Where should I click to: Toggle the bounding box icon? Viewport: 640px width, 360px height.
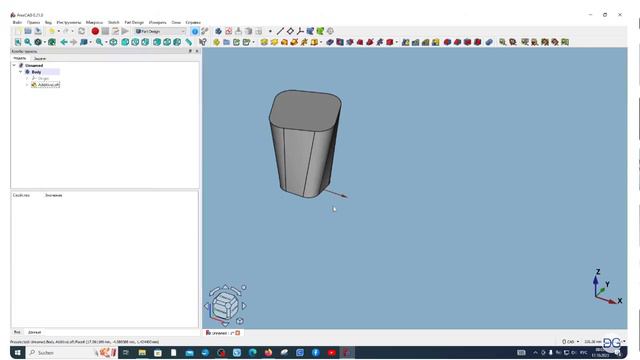click(52, 42)
